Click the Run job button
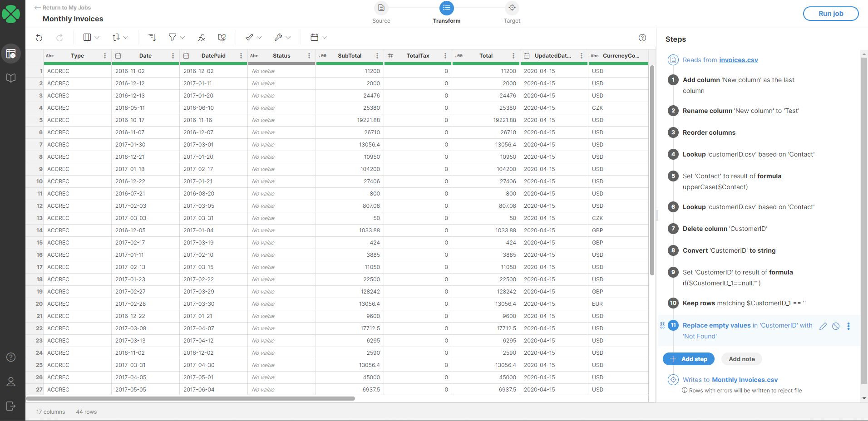The width and height of the screenshot is (868, 421). [831, 14]
